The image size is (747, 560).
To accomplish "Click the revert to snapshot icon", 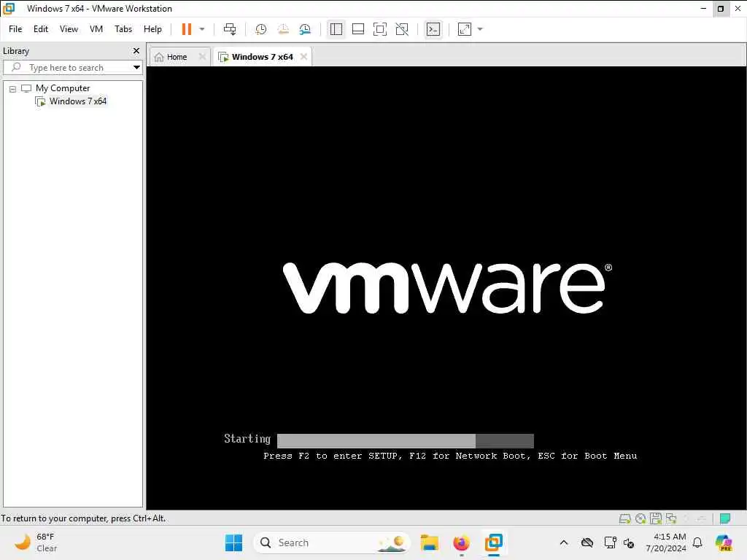I will (283, 29).
